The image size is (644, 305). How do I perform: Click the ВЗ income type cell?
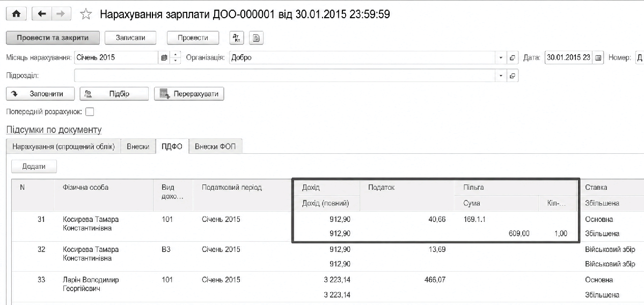(x=166, y=249)
